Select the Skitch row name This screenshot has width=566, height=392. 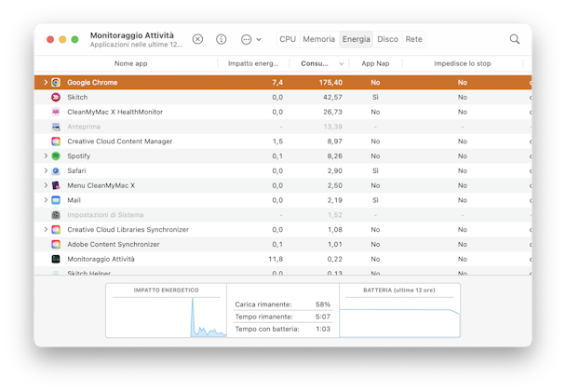click(77, 97)
